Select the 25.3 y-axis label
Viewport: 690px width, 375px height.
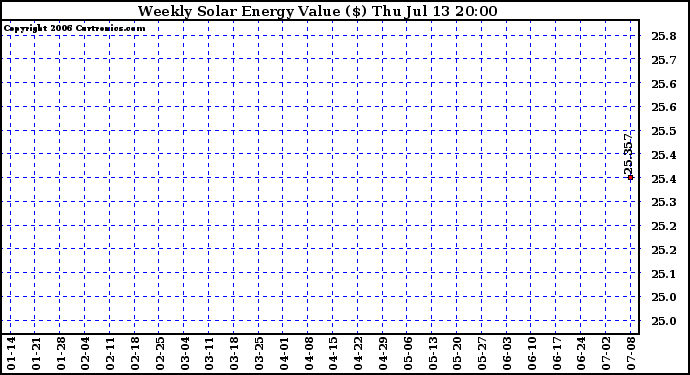click(x=664, y=202)
